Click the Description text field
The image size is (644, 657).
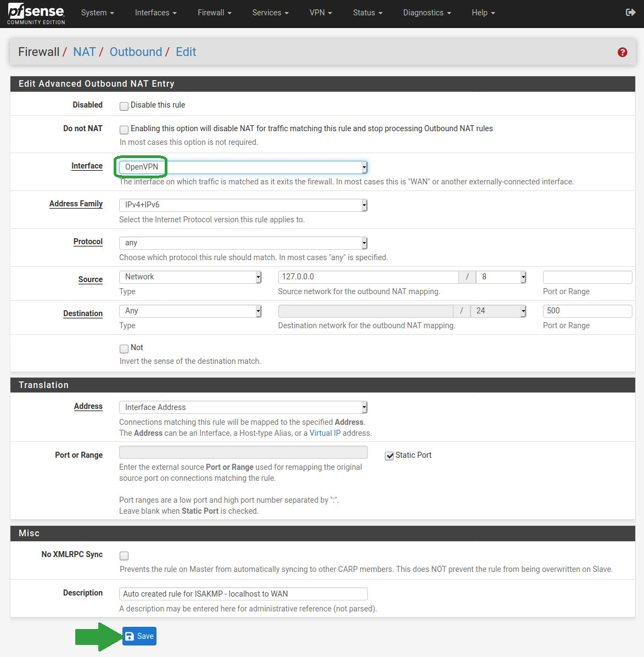243,594
